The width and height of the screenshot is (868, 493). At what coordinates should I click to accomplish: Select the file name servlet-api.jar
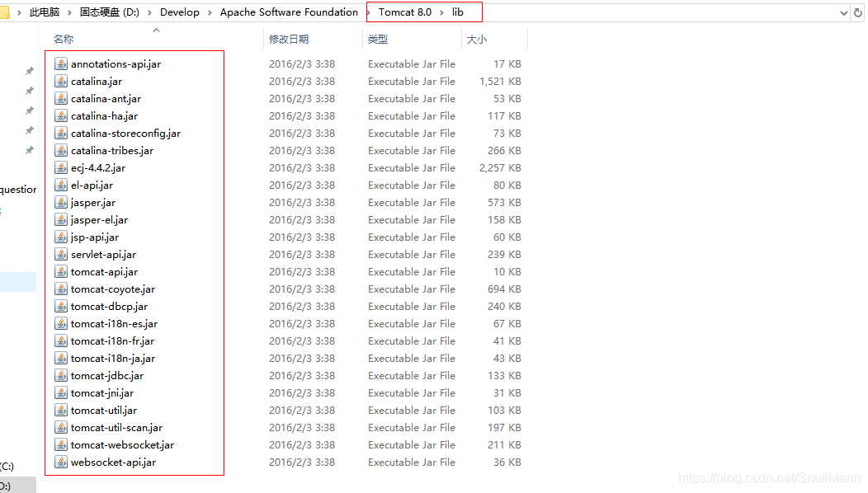pos(103,255)
